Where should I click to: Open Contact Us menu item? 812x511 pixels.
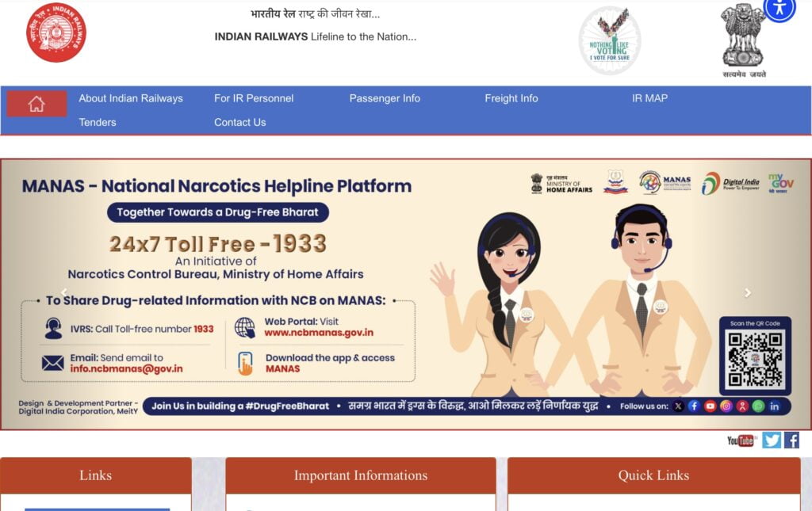click(x=239, y=123)
